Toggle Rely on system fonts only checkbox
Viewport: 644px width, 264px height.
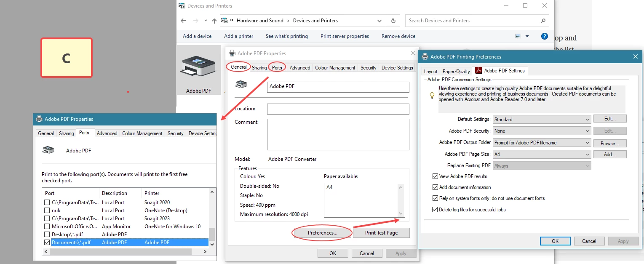[x=436, y=198]
